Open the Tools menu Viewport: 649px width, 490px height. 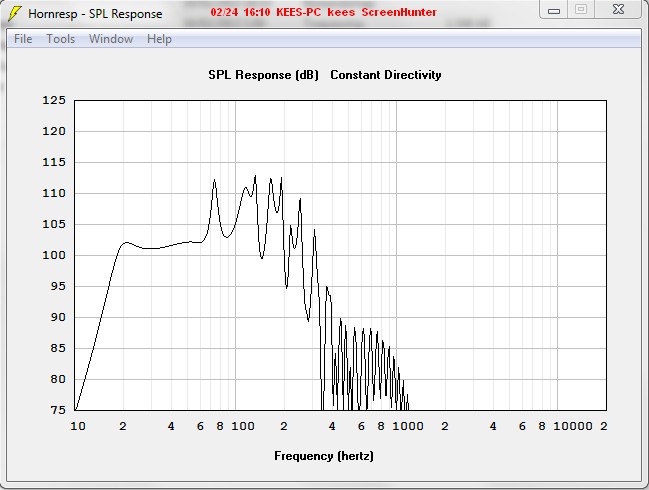(x=60, y=39)
